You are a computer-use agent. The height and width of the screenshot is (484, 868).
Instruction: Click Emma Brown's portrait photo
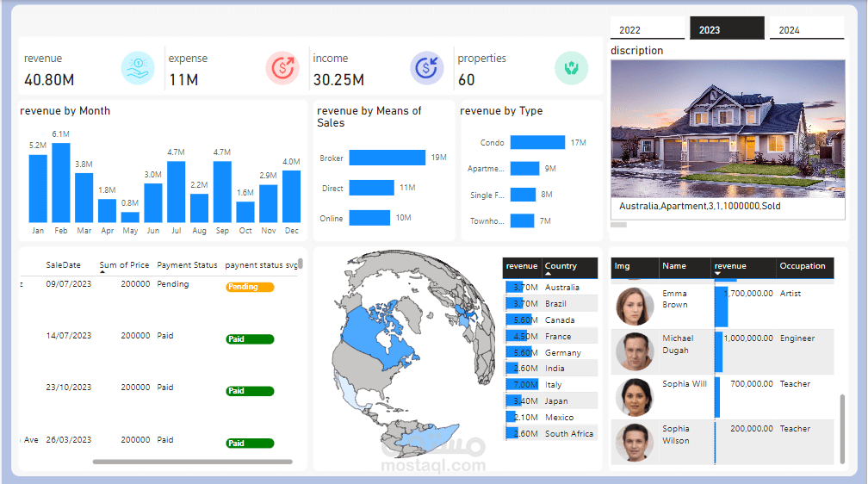[x=635, y=307]
